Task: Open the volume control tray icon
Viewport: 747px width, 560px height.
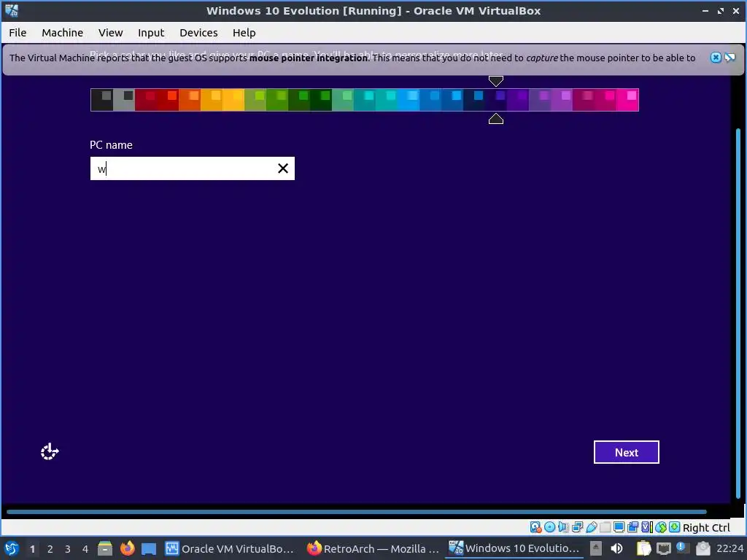Action: point(617,548)
